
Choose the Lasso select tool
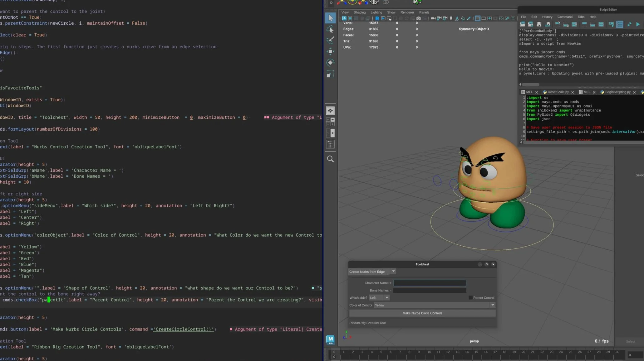pos(330,29)
